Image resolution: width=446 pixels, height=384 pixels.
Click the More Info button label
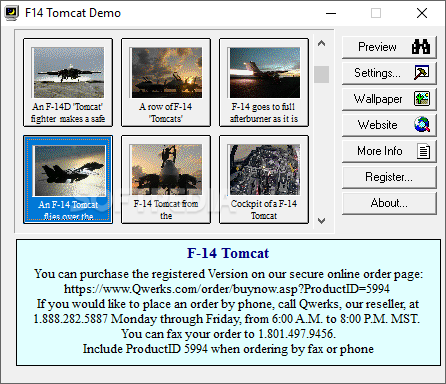click(380, 151)
